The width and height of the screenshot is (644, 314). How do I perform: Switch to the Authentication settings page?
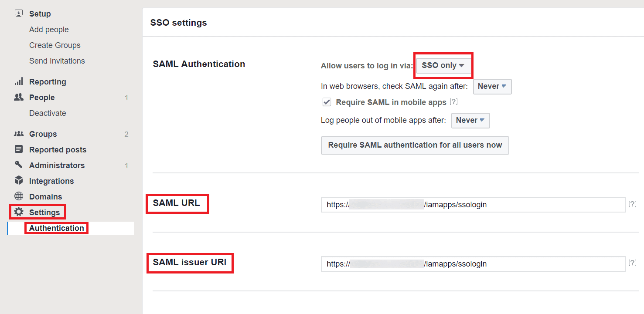tap(56, 228)
